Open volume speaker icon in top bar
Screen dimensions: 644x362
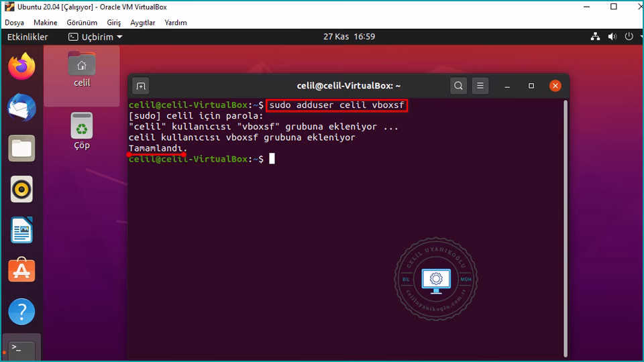(612, 36)
